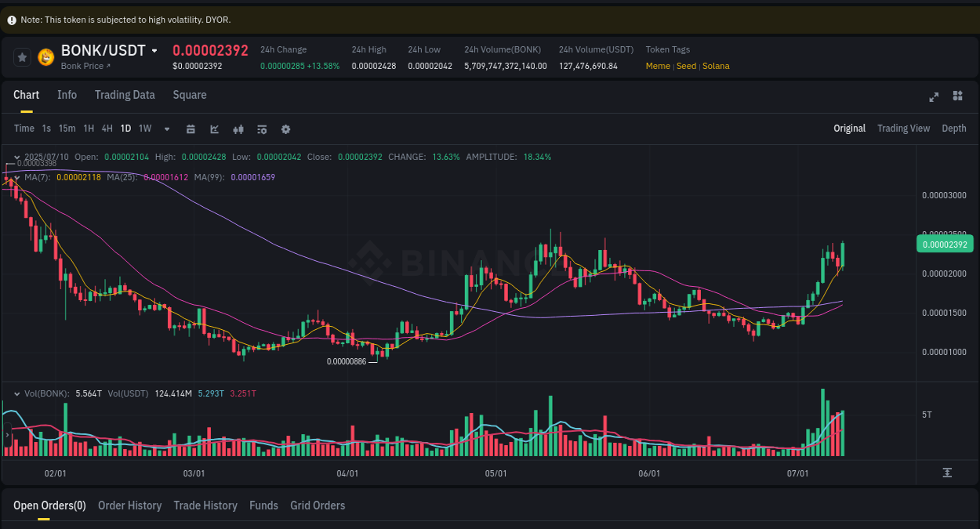Collapse the Vol(BONK) volume indicator row
Image resolution: width=980 pixels, height=529 pixels.
17,393
